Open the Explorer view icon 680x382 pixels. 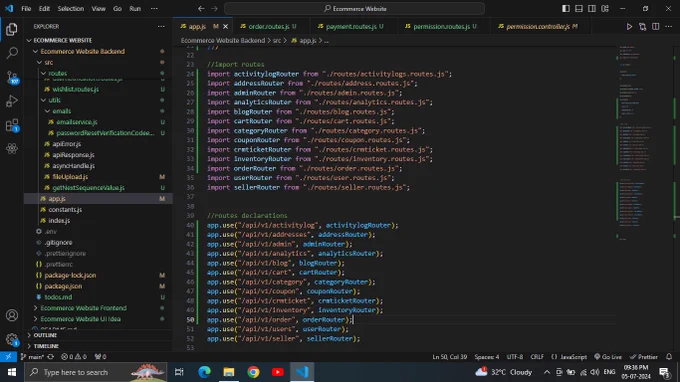12,29
